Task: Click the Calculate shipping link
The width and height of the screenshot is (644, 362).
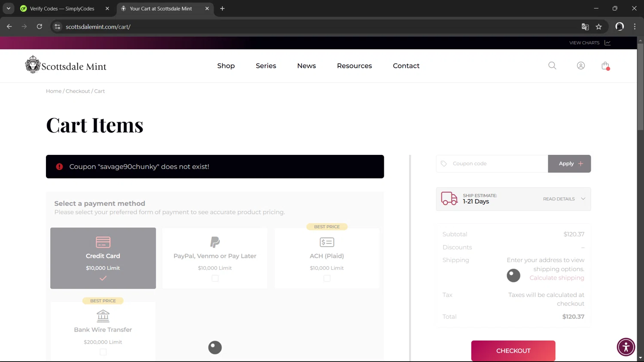Action: click(x=557, y=278)
